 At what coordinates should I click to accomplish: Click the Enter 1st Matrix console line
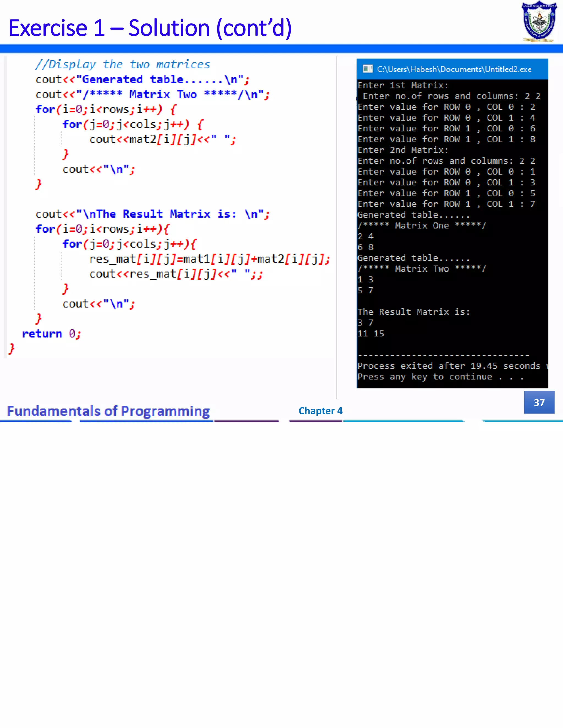pos(403,85)
